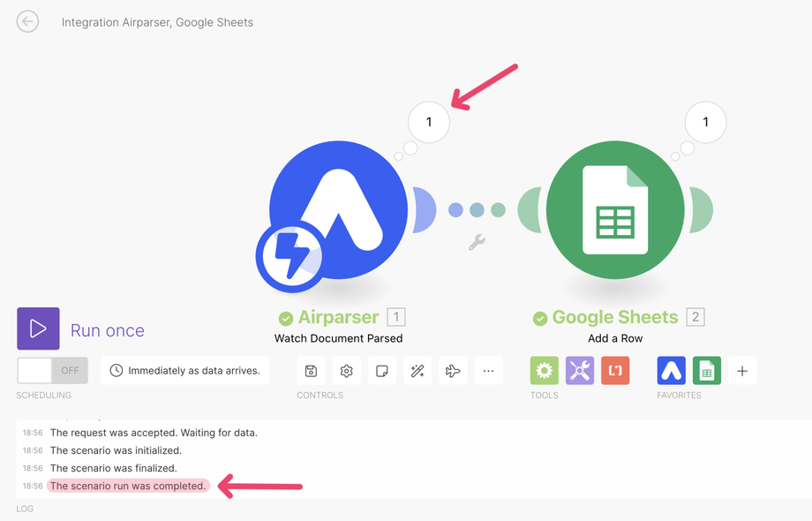
Task: Click the Add a Row label
Action: tap(615, 338)
